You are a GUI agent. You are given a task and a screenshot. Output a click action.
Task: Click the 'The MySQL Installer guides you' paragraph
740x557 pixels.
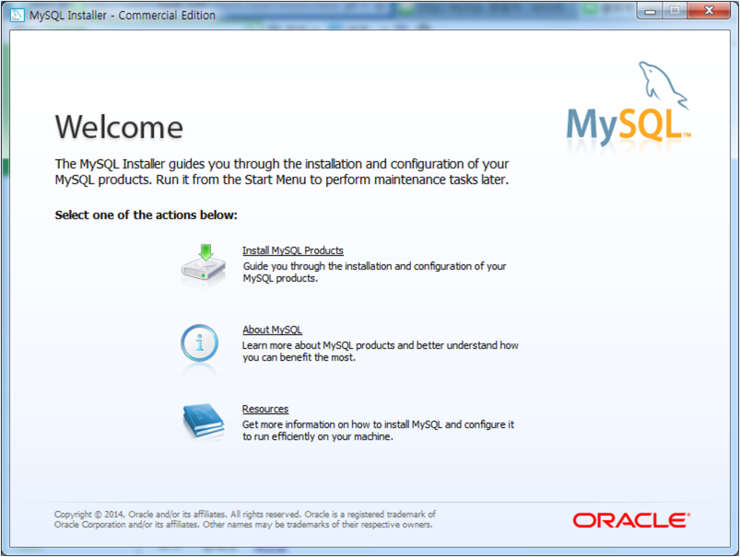click(x=282, y=172)
